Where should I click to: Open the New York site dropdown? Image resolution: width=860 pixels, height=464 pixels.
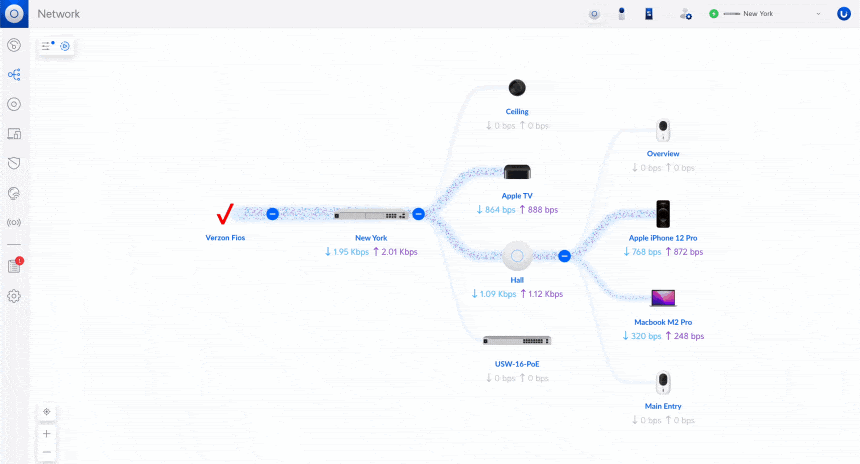coord(768,14)
